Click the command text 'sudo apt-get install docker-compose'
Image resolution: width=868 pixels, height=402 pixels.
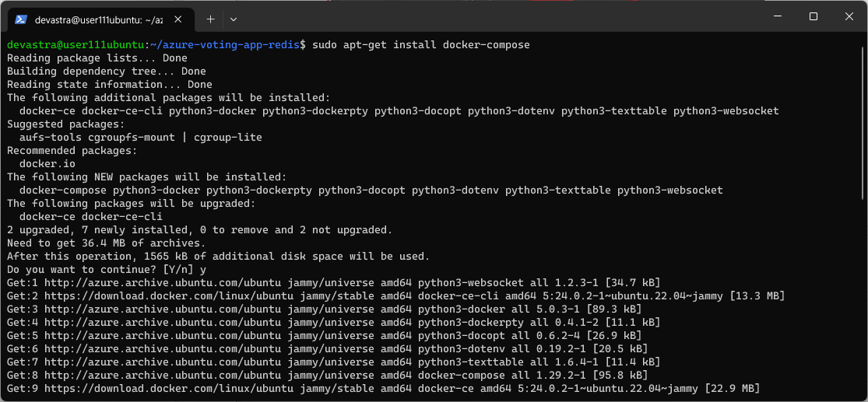click(x=420, y=45)
